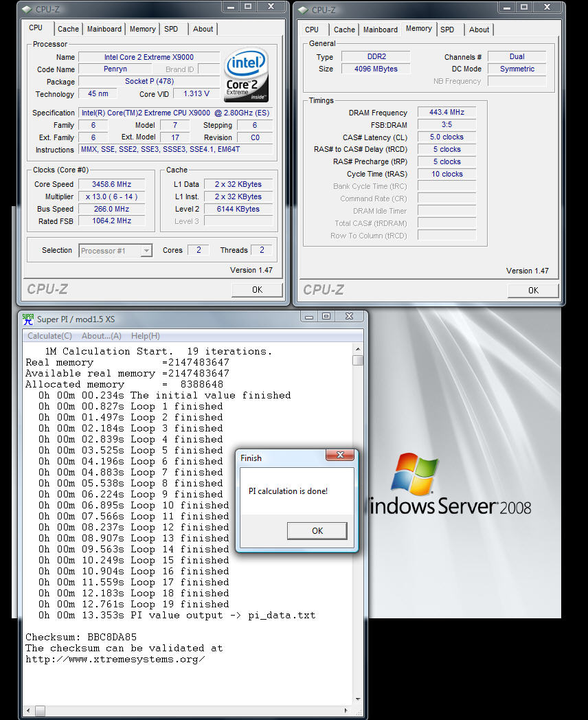The image size is (588, 720).
Task: Click OK in right CPU-Z Memory window
Action: pyautogui.click(x=533, y=290)
